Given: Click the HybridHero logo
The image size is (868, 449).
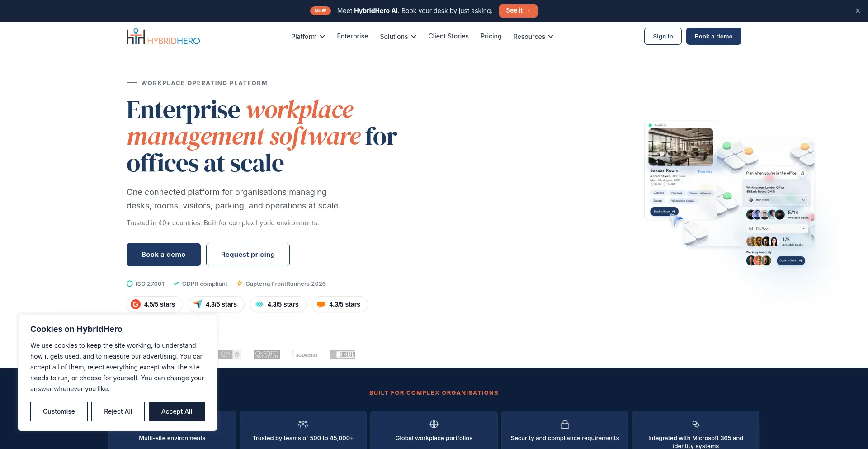Looking at the screenshot, I should [x=163, y=37].
